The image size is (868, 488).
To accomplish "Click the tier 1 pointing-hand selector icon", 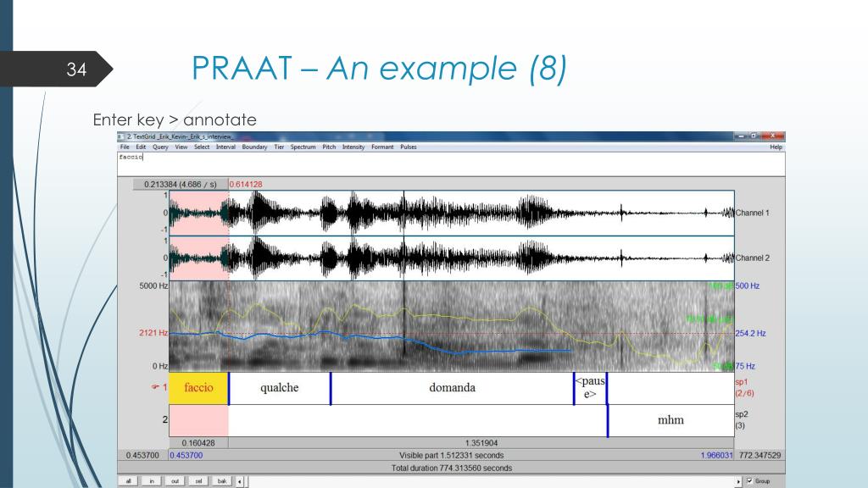I will pos(155,387).
